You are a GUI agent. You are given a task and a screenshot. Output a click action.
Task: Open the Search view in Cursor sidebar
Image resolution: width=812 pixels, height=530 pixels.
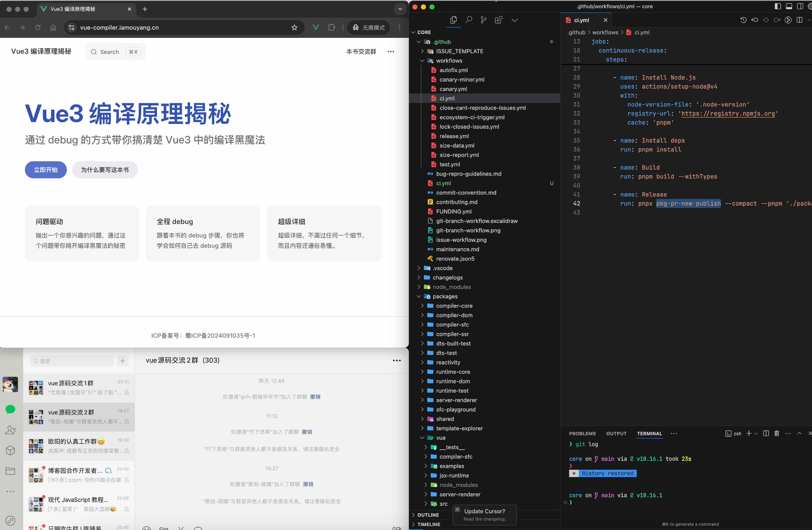(469, 20)
